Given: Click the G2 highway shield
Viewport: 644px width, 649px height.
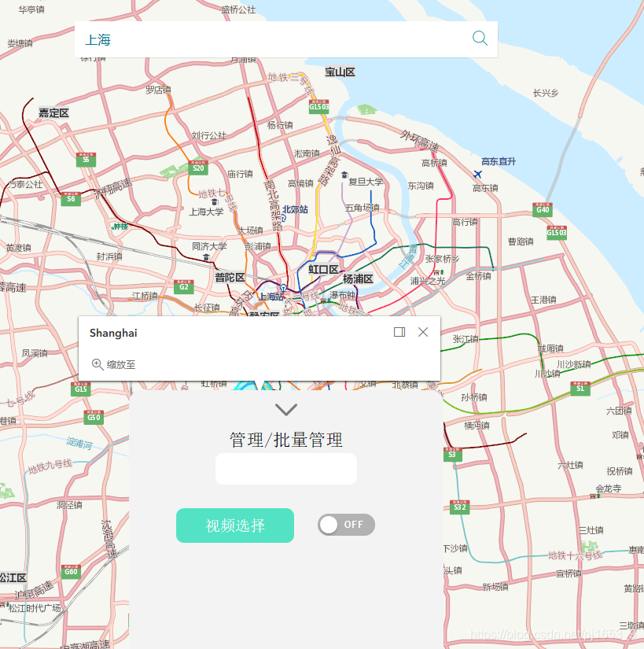Looking at the screenshot, I should pyautogui.click(x=184, y=287).
